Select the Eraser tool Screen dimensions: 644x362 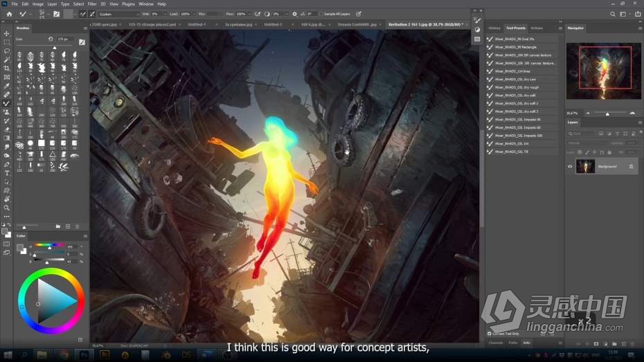[x=6, y=129]
